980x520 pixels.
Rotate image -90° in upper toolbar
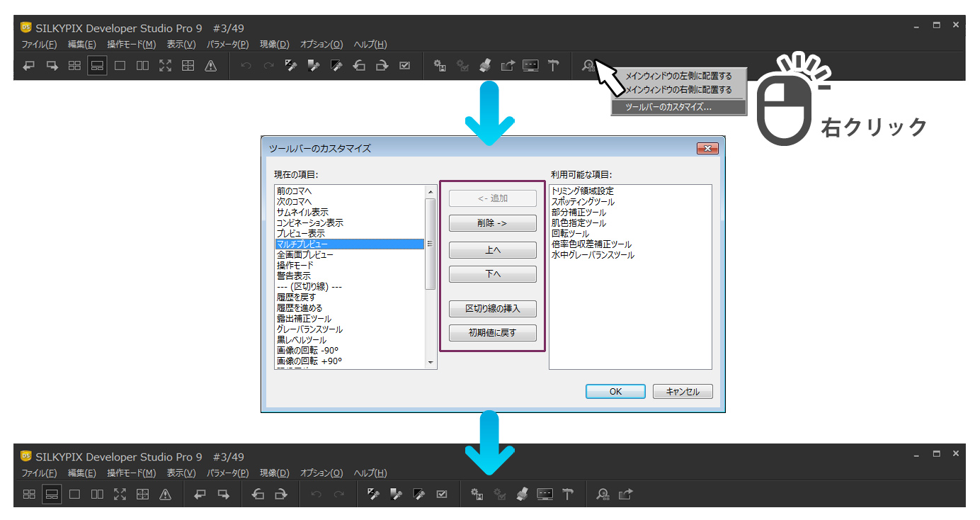tap(359, 66)
